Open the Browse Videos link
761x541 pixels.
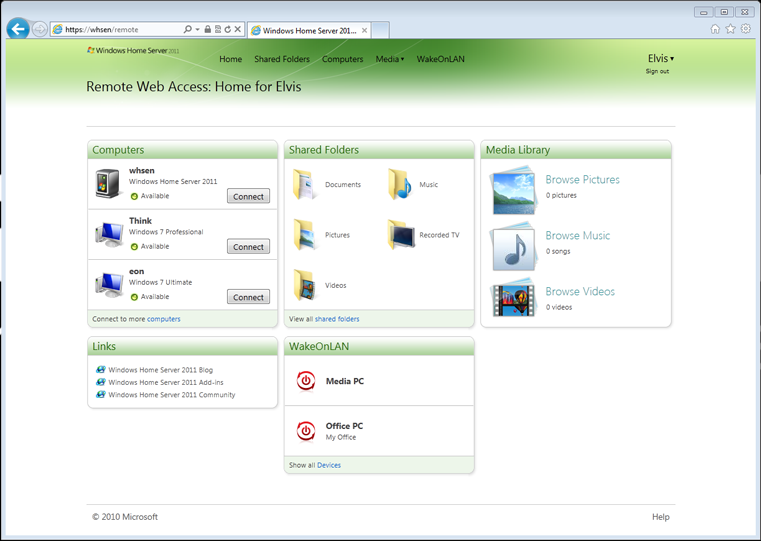coord(580,292)
